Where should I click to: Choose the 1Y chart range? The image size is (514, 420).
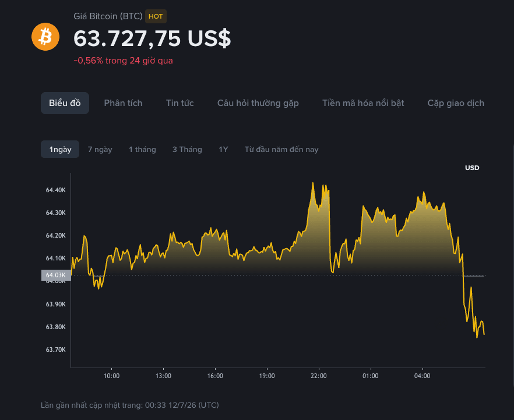[223, 149]
